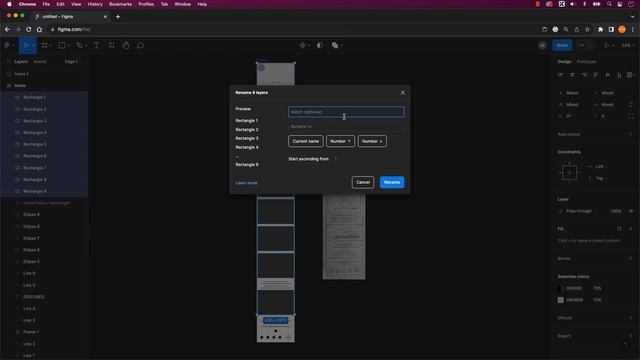Click align right icon
This screenshot has width=640, height=360.
[x=584, y=75]
